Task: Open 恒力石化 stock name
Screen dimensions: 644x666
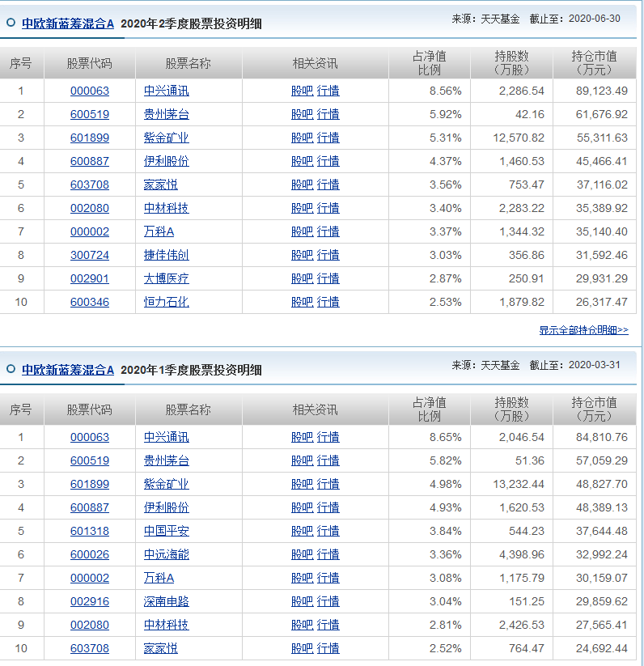Action: tap(167, 302)
